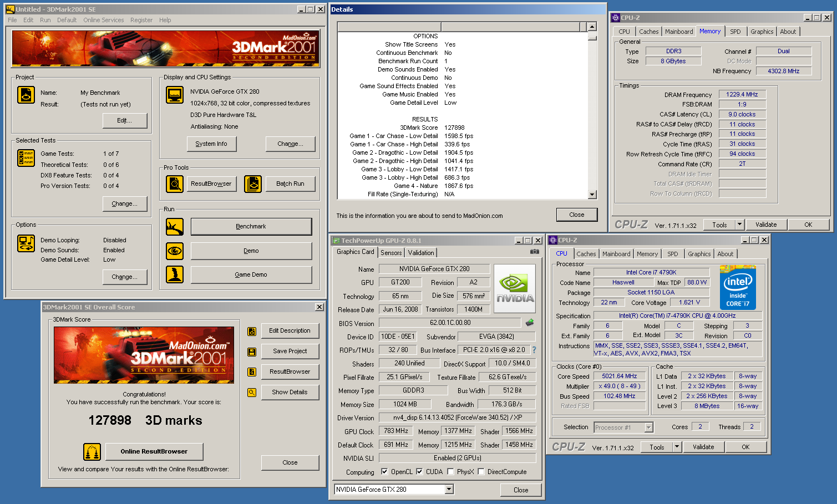837x504 pixels.
Task: Click the Close button in GPU-Z
Action: (x=521, y=490)
